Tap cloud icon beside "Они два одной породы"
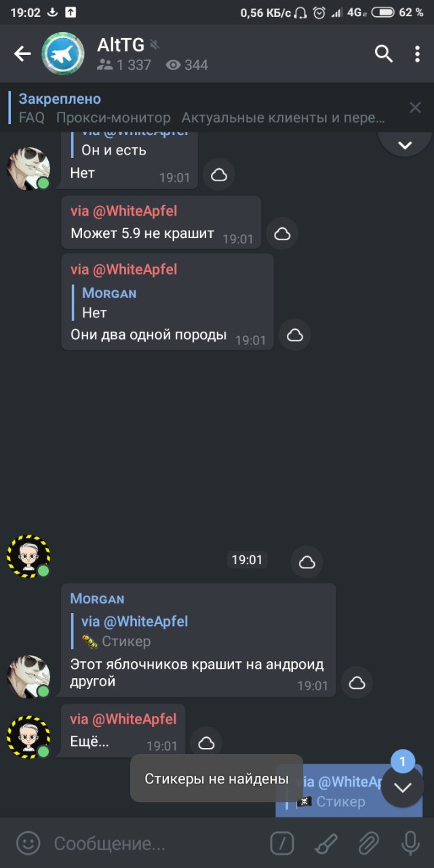Screen dimensions: 434x868 [x=295, y=335]
